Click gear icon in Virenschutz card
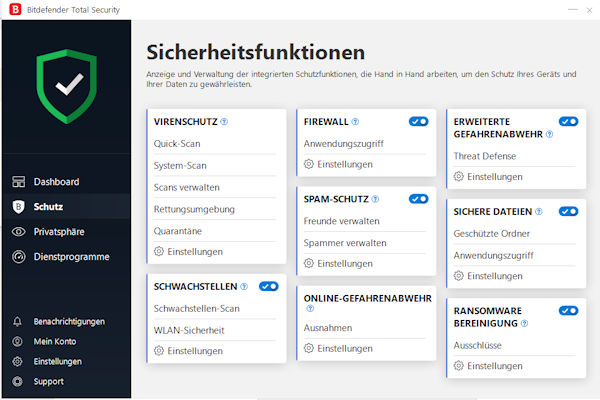600x400 pixels. pos(159,251)
